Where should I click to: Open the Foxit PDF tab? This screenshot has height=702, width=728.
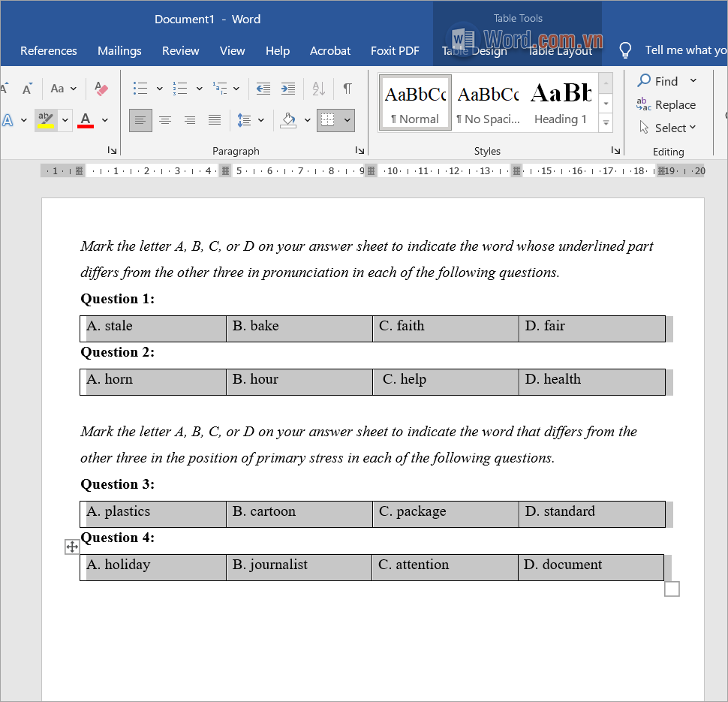[x=395, y=50]
